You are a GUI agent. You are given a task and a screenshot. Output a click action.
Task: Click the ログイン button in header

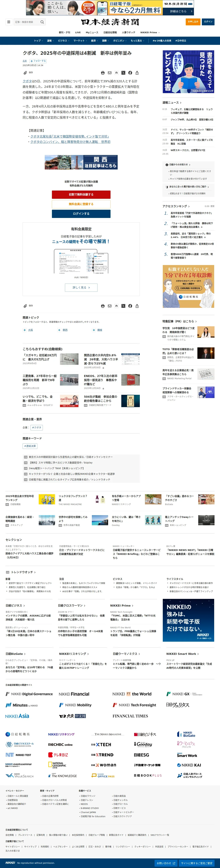[x=208, y=22]
